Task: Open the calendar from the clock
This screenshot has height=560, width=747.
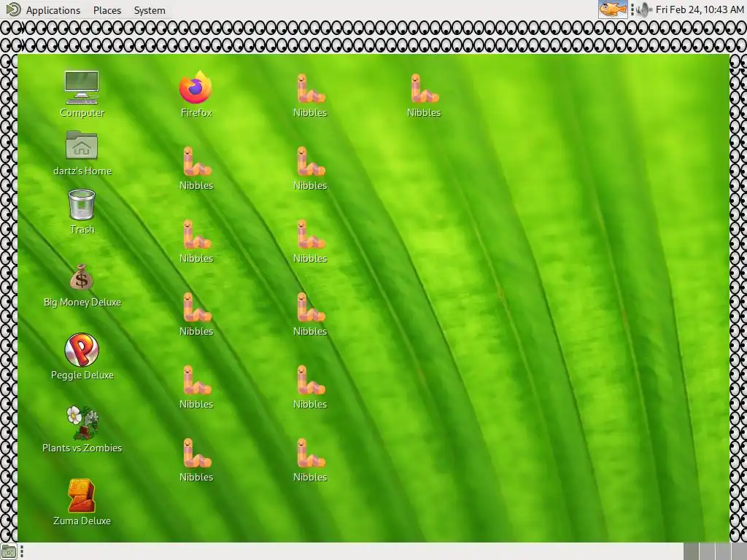Action: 700,9
